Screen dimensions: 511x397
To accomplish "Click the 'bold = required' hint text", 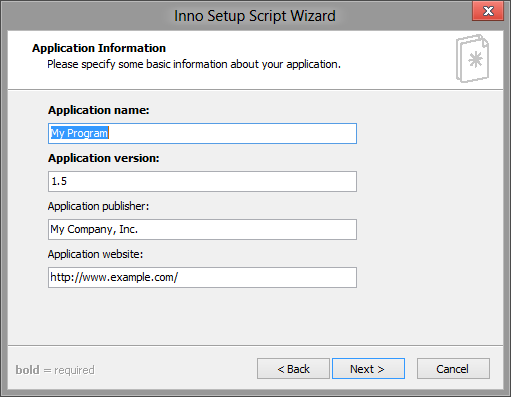I will [x=55, y=370].
